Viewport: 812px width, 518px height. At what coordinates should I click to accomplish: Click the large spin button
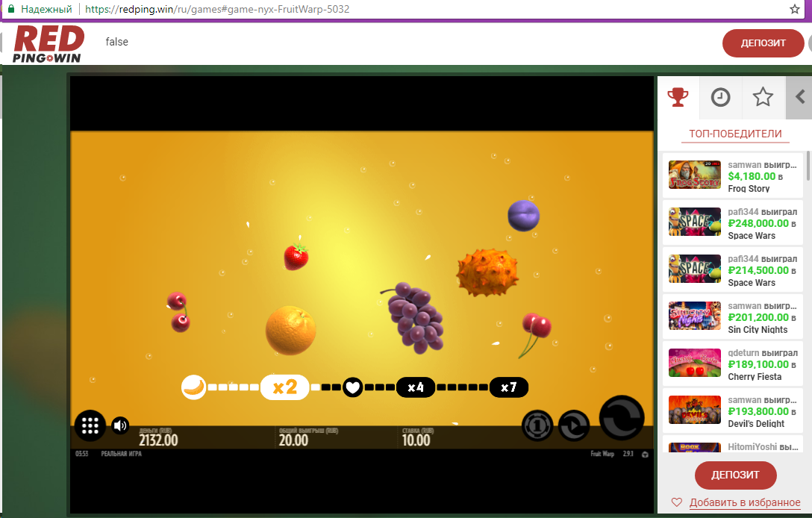(622, 418)
